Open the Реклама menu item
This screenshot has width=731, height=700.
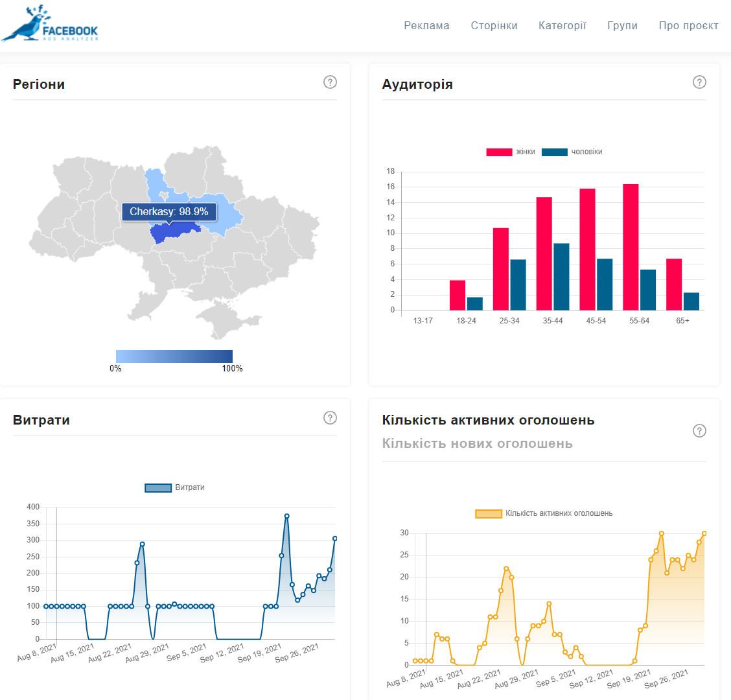426,26
